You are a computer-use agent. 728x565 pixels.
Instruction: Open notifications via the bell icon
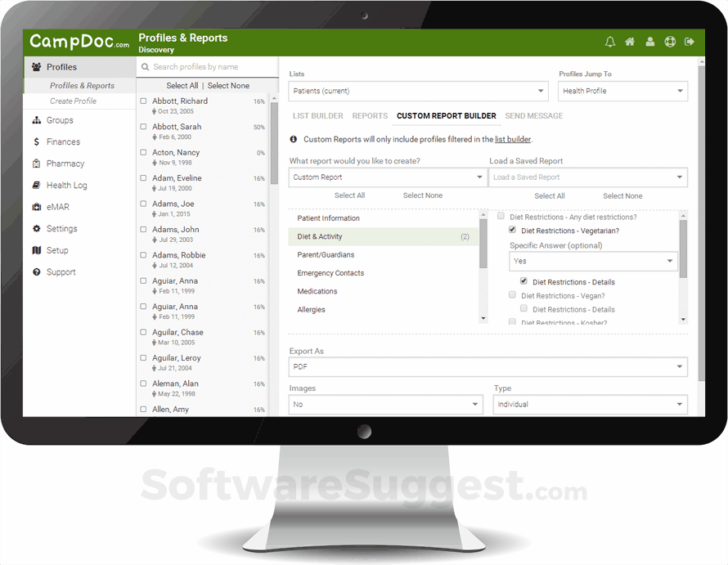click(609, 40)
